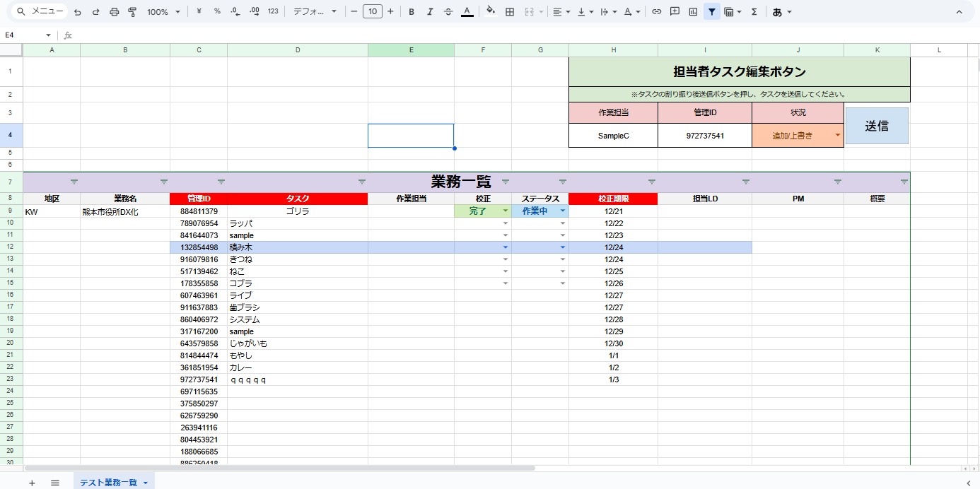Click the print icon
The width and height of the screenshot is (980, 489).
point(114,12)
